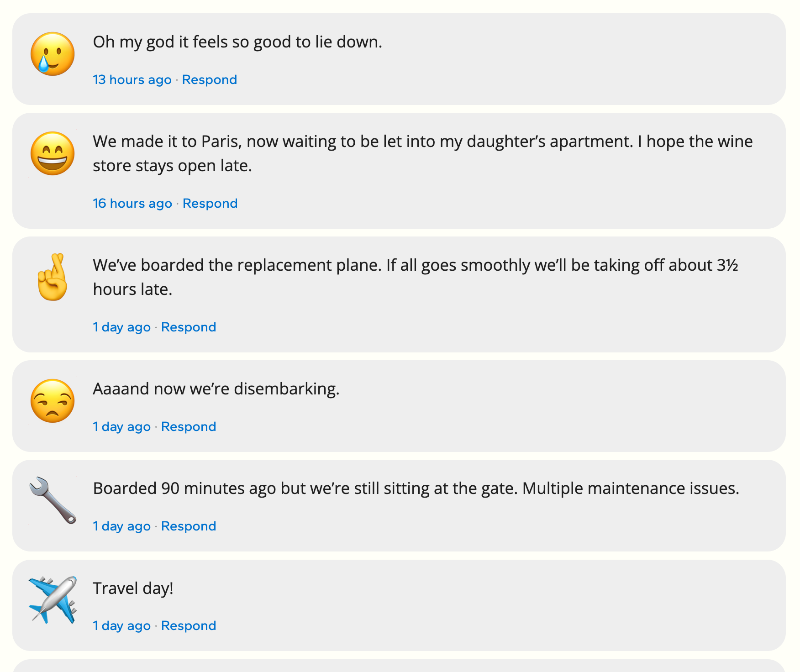Click the 'Travel day!' post text
Viewport: 800px width, 672px height.
(x=133, y=588)
